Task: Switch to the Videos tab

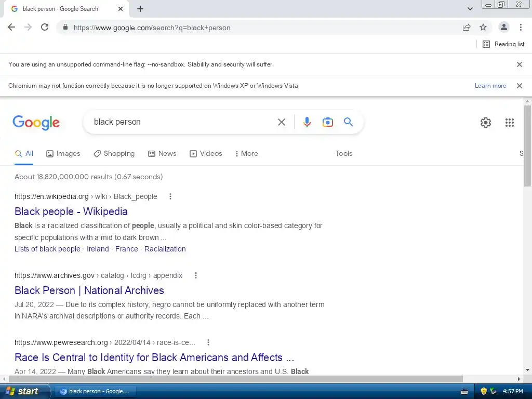Action: point(206,154)
